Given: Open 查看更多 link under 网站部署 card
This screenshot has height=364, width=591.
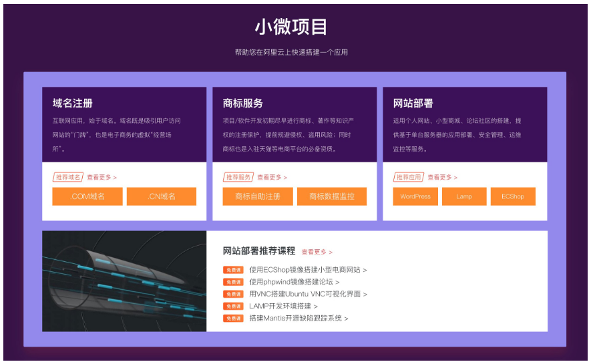Looking at the screenshot, I should tap(443, 177).
